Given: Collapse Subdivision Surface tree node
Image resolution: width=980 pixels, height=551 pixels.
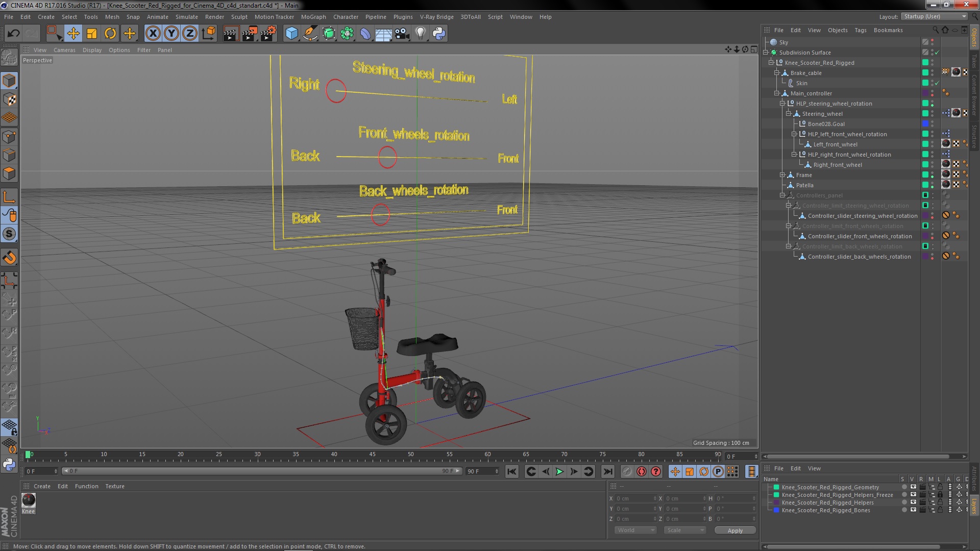Looking at the screenshot, I should (766, 53).
